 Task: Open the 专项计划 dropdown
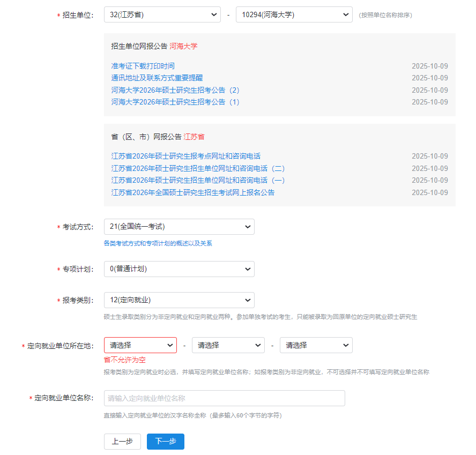tap(179, 268)
